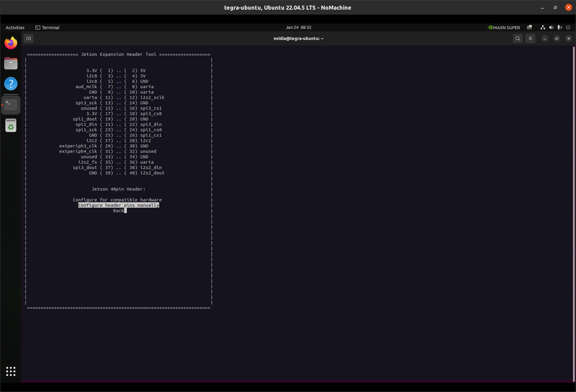
Task: Select 'Configure header pins manually' option
Action: [118, 205]
